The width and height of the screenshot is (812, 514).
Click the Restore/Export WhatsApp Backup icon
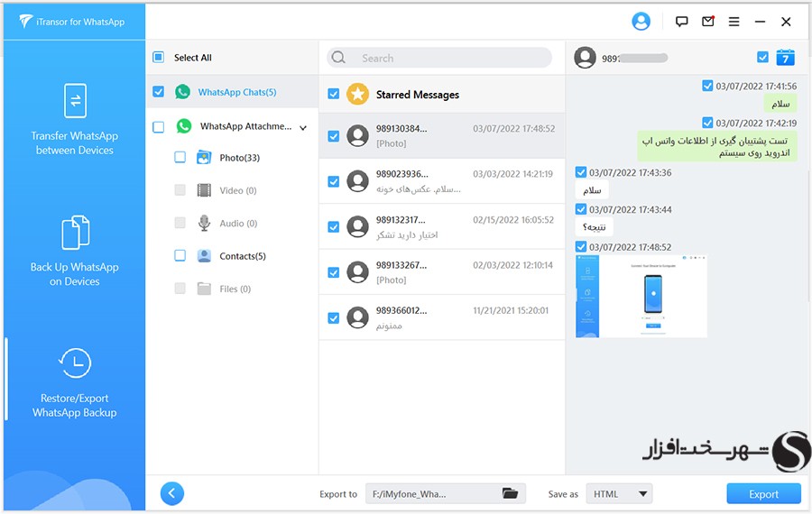point(75,363)
